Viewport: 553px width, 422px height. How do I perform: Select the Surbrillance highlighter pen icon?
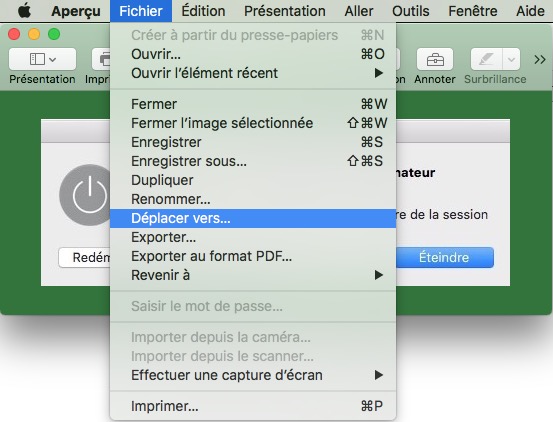tap(486, 59)
